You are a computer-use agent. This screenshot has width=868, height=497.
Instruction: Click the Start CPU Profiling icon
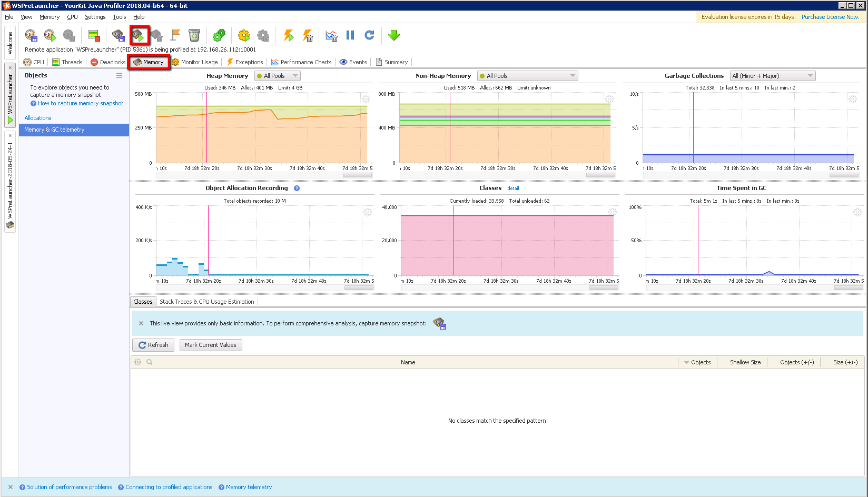pyautogui.click(x=50, y=35)
